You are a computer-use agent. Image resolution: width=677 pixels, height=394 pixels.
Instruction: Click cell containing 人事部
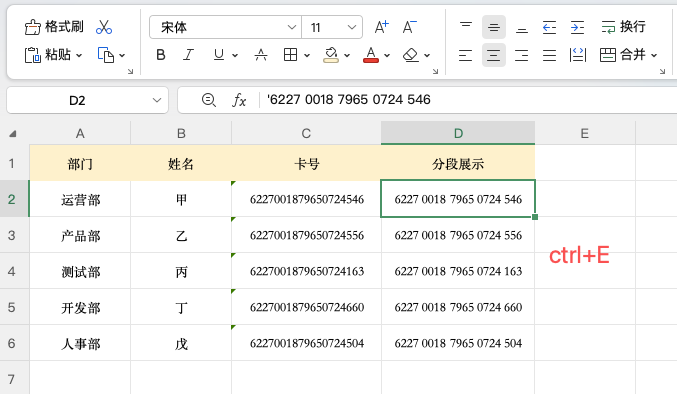tap(80, 343)
